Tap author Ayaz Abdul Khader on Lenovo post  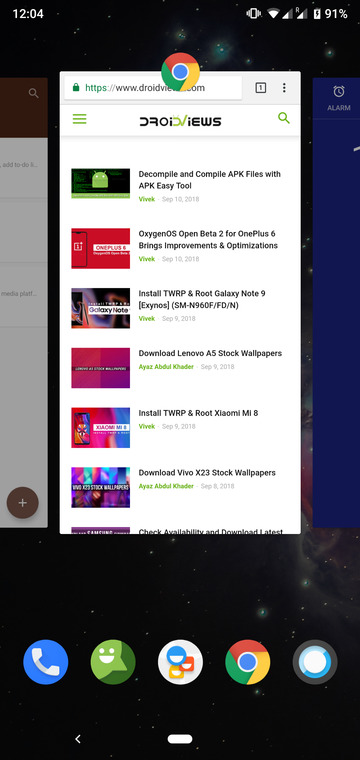coord(166,367)
